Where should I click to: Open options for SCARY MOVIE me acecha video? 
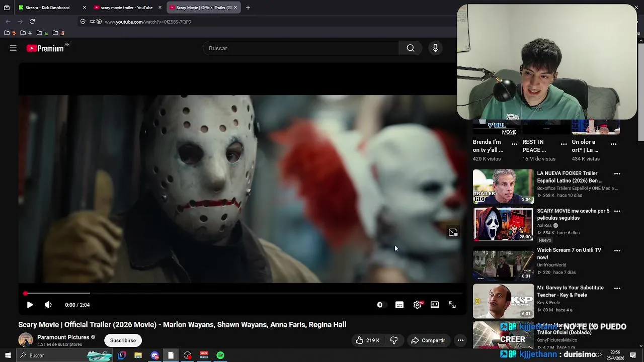617,211
